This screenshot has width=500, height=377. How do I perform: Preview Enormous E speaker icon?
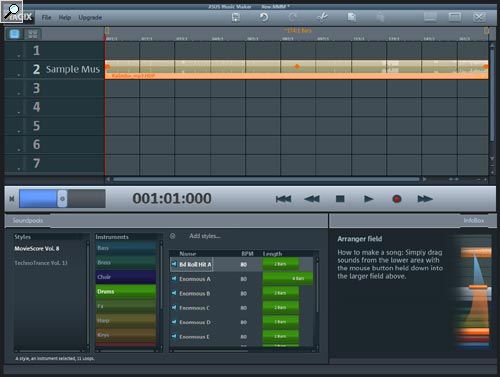(x=174, y=336)
